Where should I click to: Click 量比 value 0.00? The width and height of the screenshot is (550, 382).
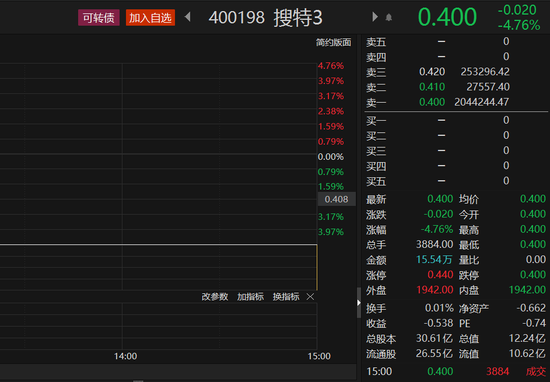point(536,260)
